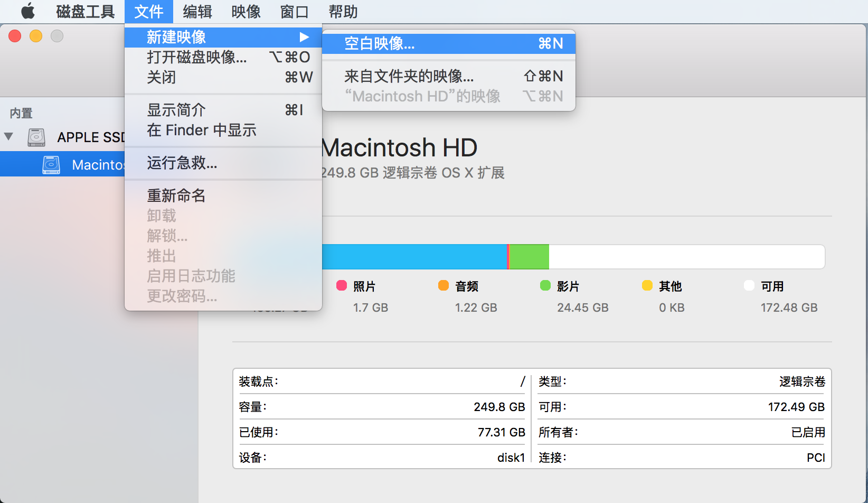This screenshot has height=503, width=868.
Task: Expand the 新建映像 submenu arrow
Action: (x=304, y=37)
